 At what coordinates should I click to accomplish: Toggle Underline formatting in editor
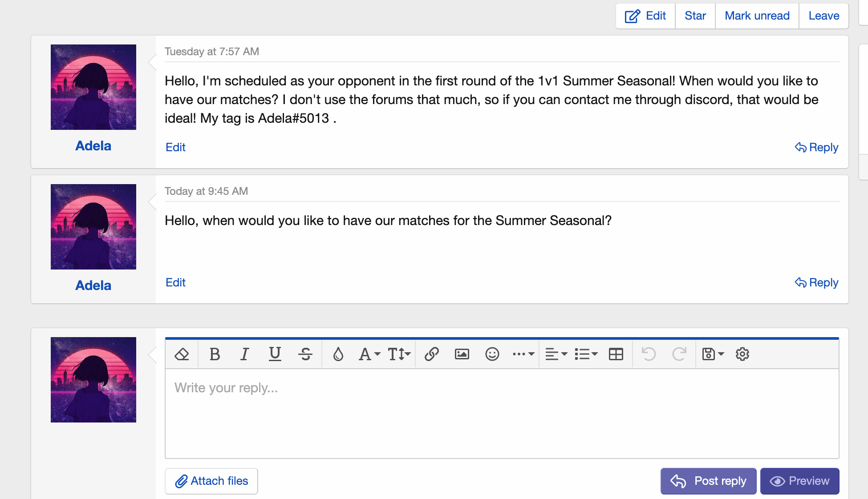[x=275, y=354]
